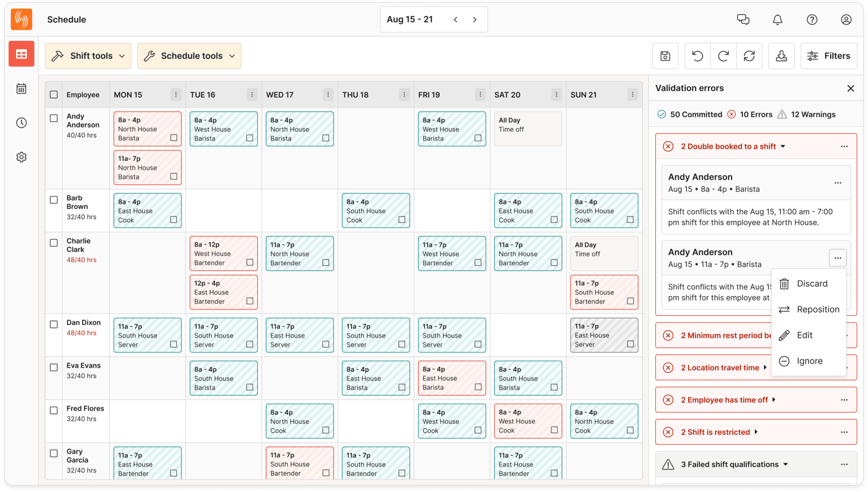Select Gary Garcia row checkbox

point(54,454)
